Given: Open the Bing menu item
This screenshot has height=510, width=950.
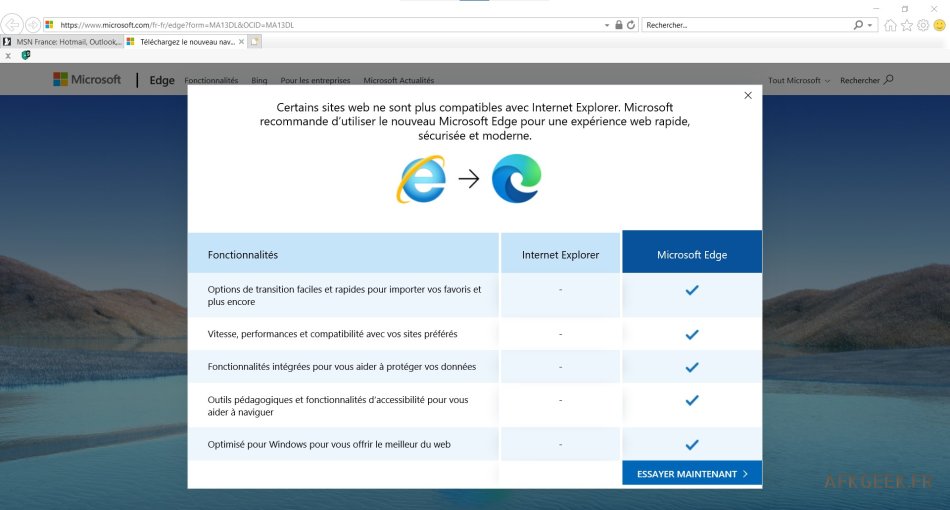Looking at the screenshot, I should (259, 81).
